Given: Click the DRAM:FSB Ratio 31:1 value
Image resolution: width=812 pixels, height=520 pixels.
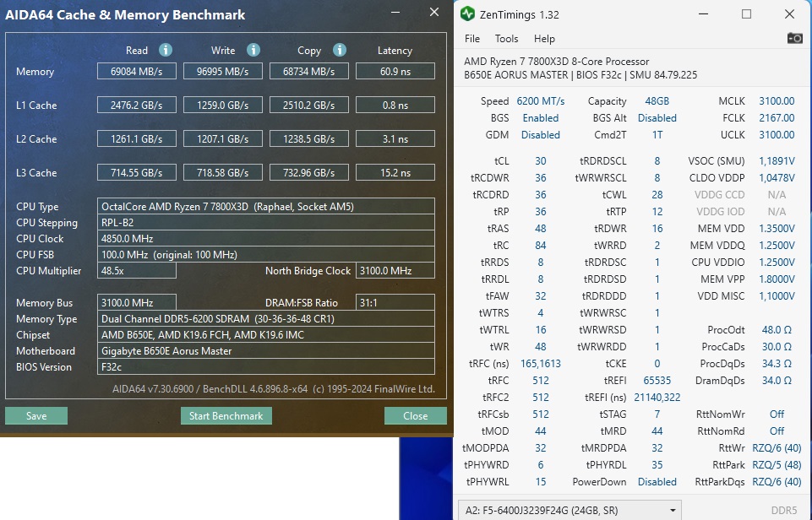Looking at the screenshot, I should pos(395,303).
